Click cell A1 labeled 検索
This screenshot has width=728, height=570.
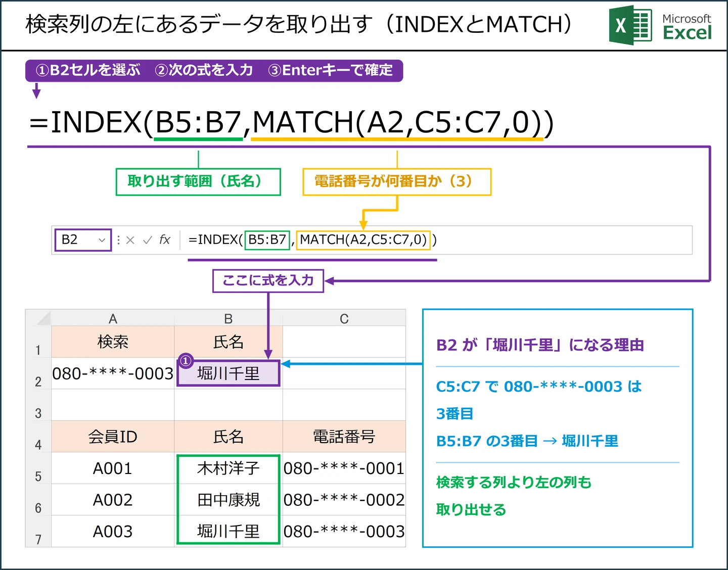tap(113, 342)
